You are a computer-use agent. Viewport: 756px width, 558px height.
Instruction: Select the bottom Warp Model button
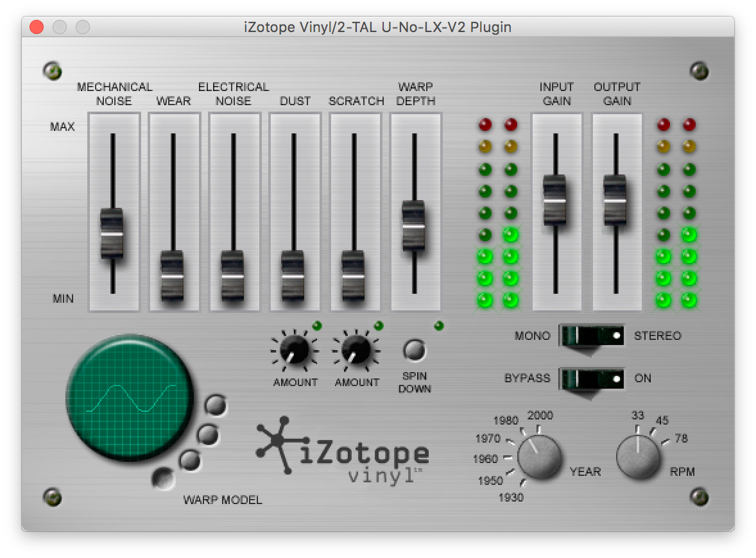tap(163, 478)
